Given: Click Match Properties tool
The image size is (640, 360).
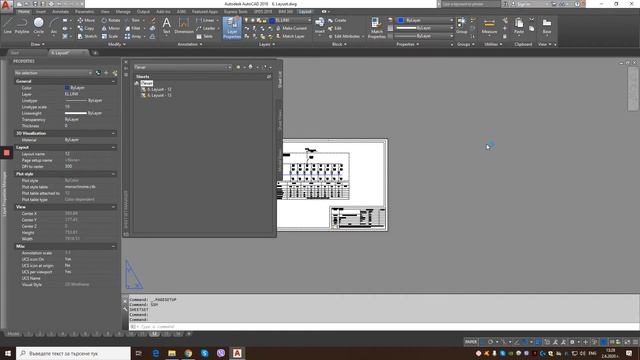Looking at the screenshot, I should (376, 28).
